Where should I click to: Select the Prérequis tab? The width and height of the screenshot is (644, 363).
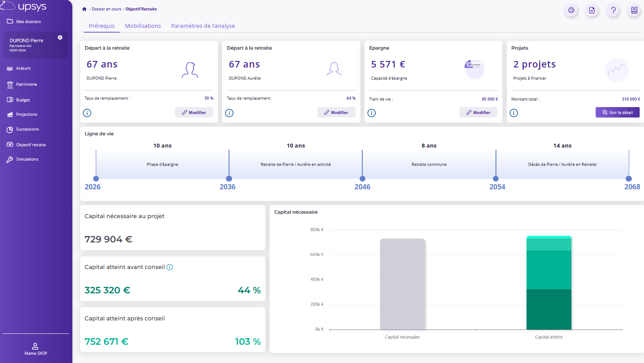tap(101, 26)
